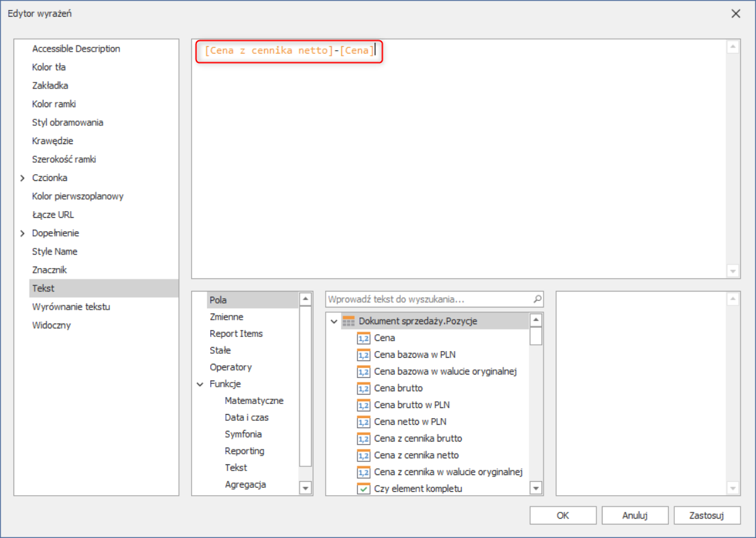Open the Operatory category
This screenshot has height=538, width=756.
(231, 367)
